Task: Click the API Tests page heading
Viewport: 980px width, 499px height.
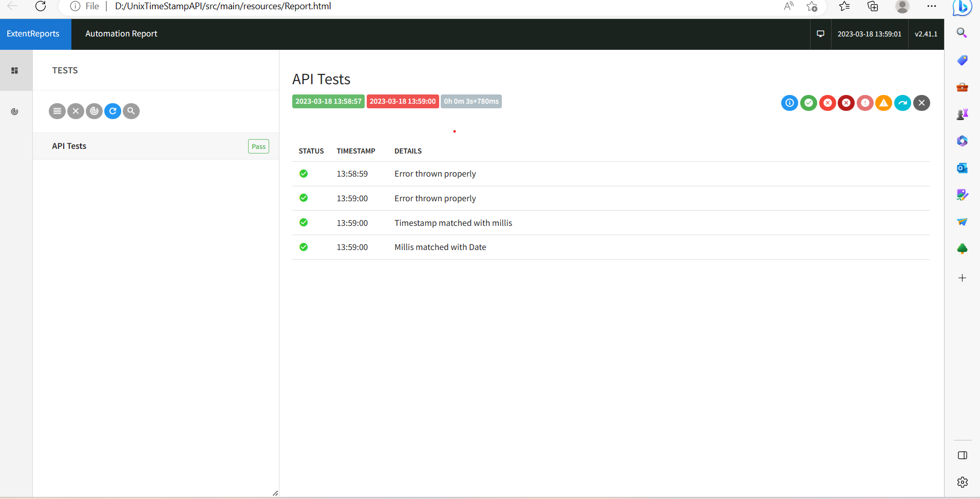Action: 321,79
